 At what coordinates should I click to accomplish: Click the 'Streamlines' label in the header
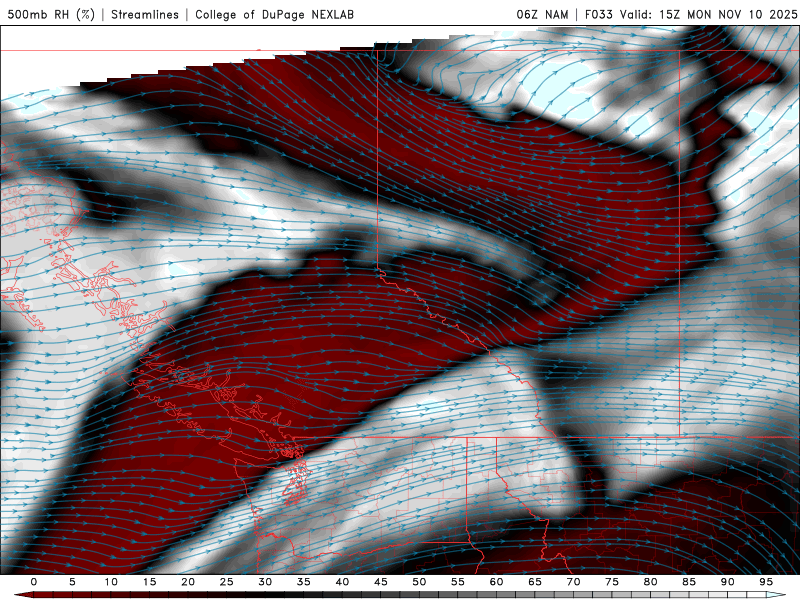(145, 14)
